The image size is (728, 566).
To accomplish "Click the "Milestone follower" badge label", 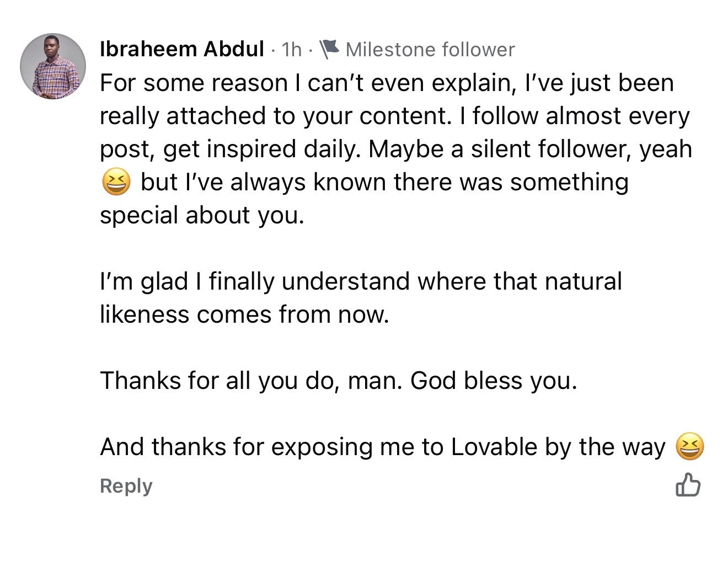I will click(x=430, y=50).
